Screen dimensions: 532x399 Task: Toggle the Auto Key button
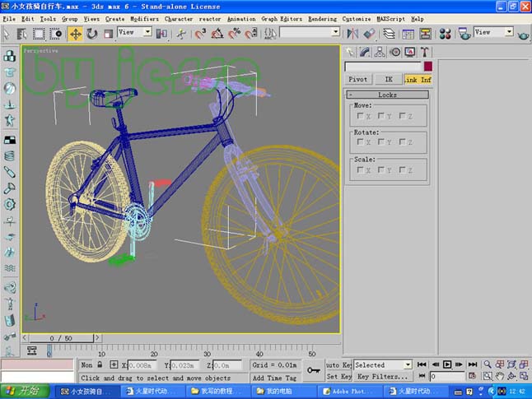[x=338, y=364]
